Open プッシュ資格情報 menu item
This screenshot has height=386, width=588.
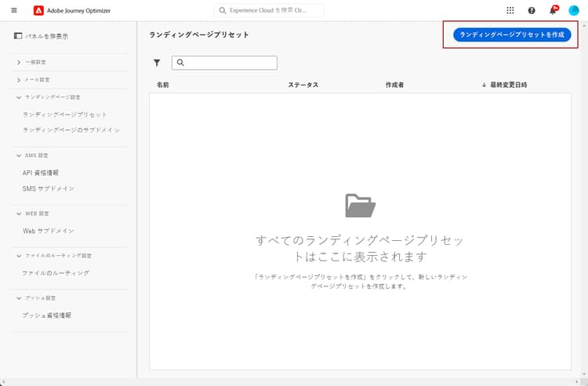[46, 315]
